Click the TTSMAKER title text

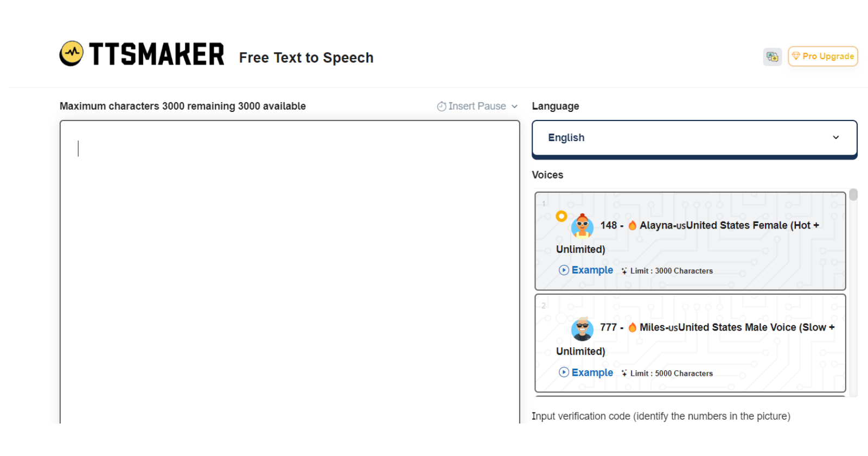(x=156, y=54)
